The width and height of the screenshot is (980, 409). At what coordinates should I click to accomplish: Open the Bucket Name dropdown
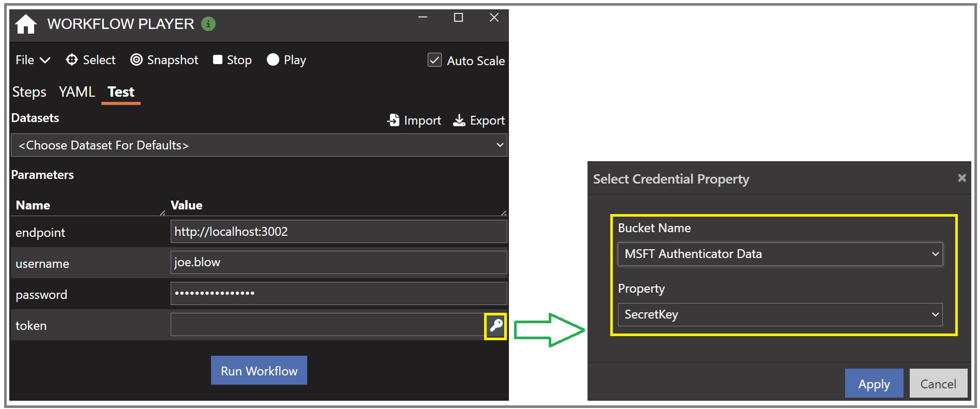[780, 254]
